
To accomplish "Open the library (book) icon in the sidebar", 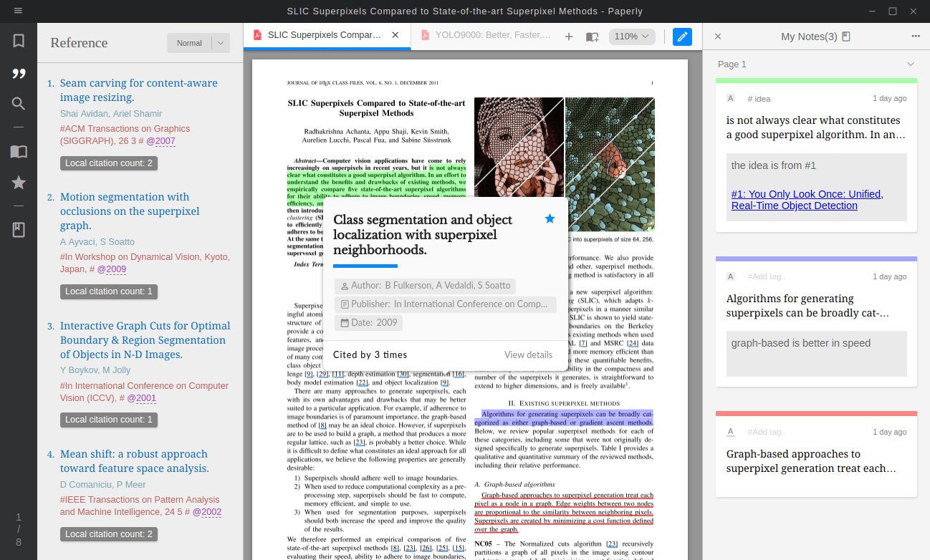I will (18, 150).
